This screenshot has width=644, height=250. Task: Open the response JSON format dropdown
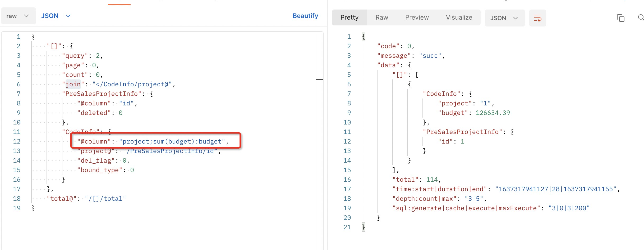pos(505,18)
